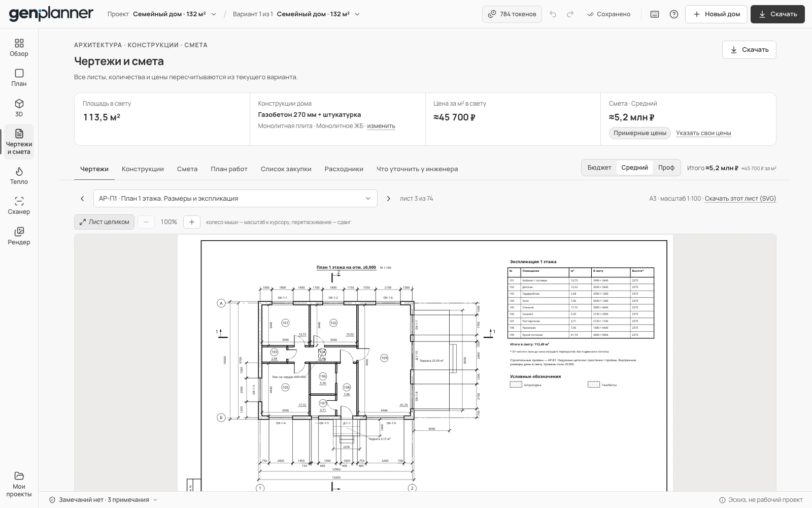
Task: Expand the Замечаний нет status panel
Action: [104, 500]
